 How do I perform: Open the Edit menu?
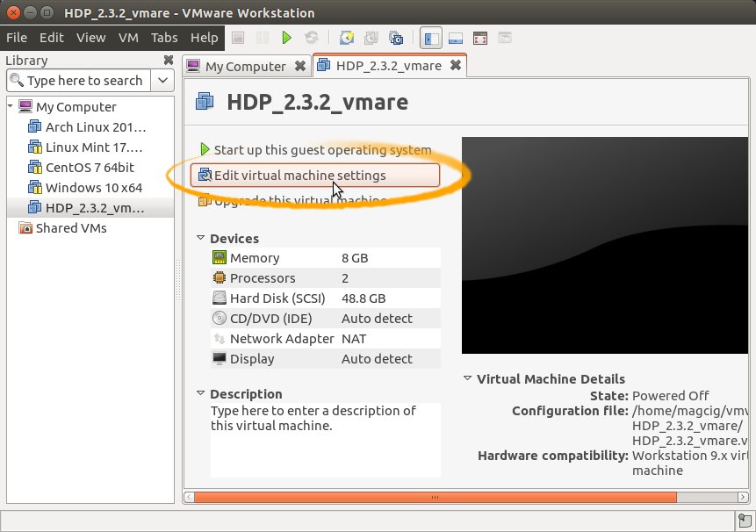click(52, 38)
